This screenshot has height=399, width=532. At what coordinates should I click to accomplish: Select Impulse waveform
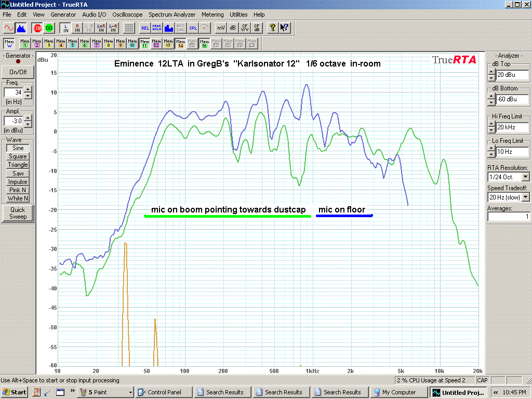click(x=18, y=181)
